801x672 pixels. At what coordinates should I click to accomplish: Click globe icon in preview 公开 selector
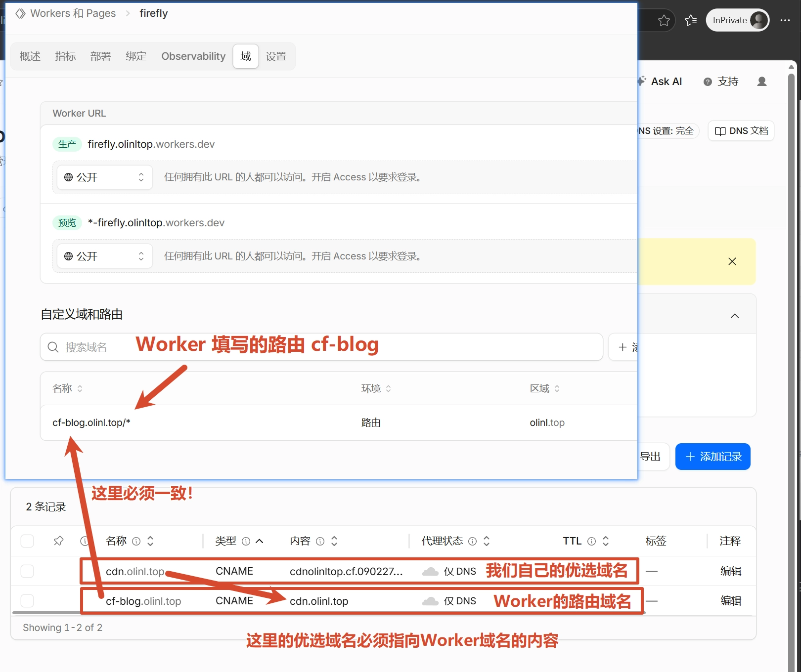69,256
